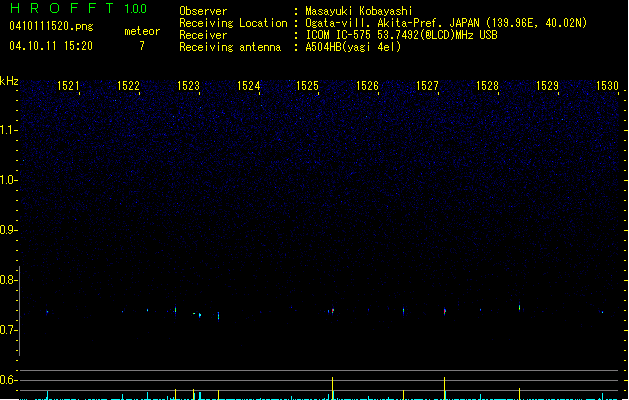Click the 1.0 frequency axis label

tap(8, 180)
